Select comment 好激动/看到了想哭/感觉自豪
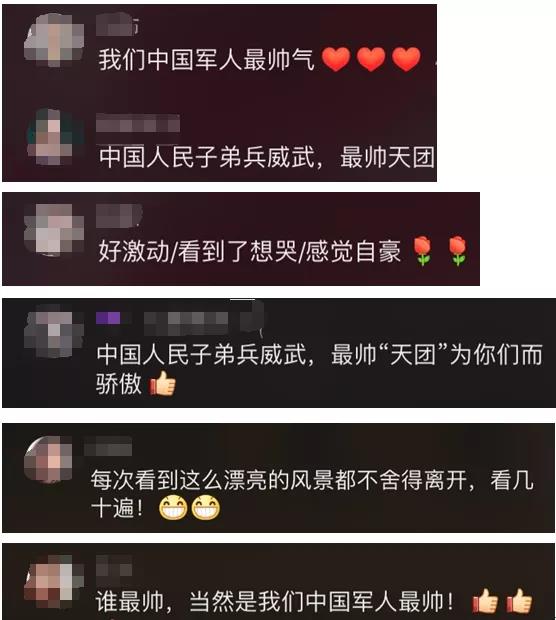This screenshot has width=556, height=620. coord(250,251)
